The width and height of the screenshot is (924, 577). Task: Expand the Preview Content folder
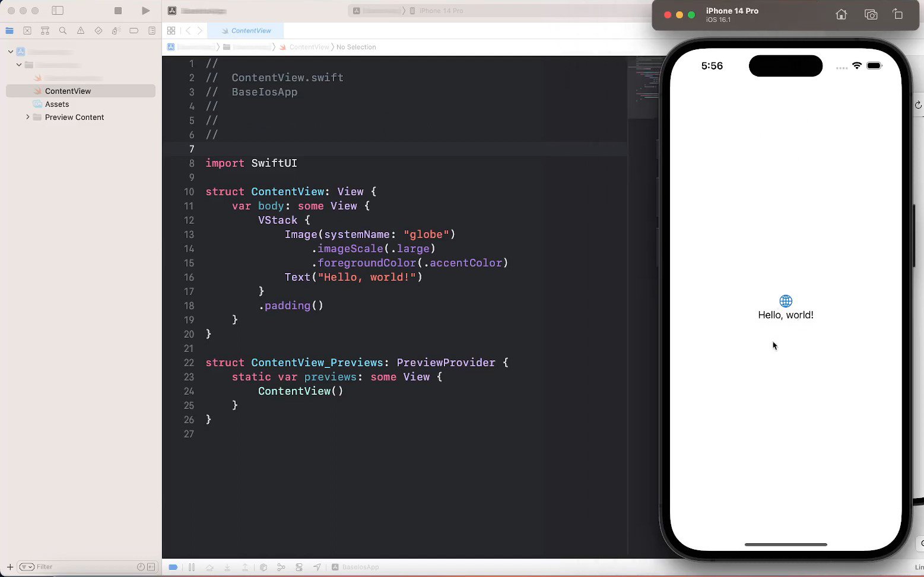pos(27,117)
